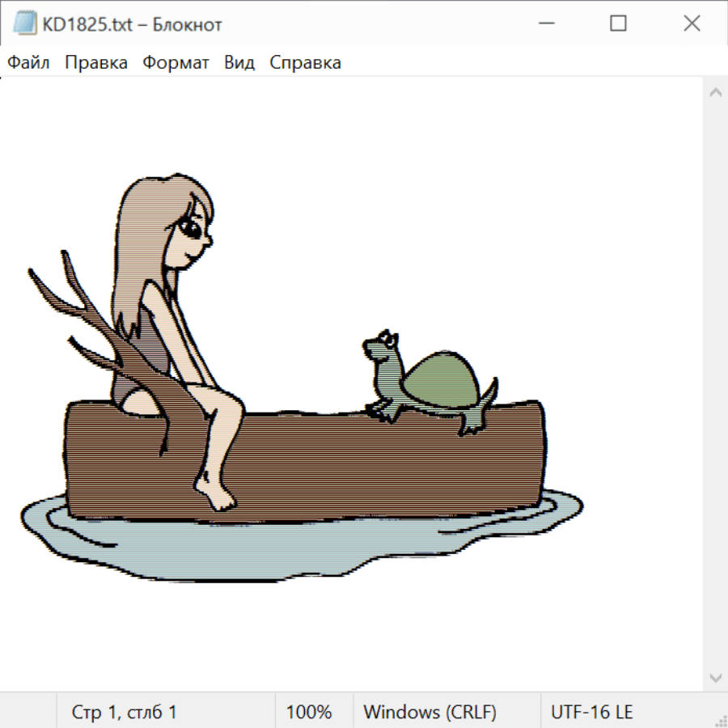The height and width of the screenshot is (728, 728).
Task: Click the scroll down arrow of the vertical scrollbar
Action: pyautogui.click(x=715, y=677)
